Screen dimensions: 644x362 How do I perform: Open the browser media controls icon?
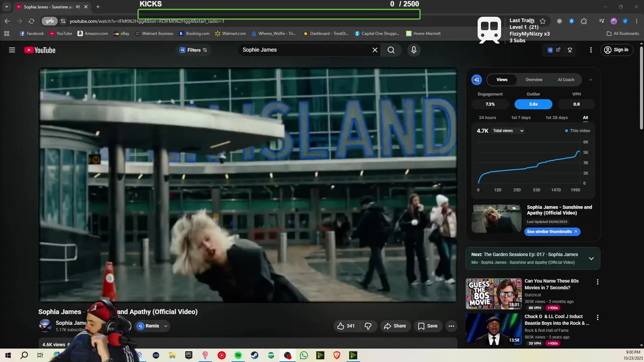(x=602, y=21)
